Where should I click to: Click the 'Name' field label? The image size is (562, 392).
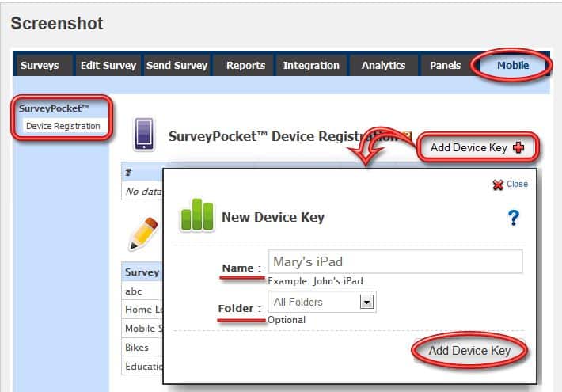[238, 268]
